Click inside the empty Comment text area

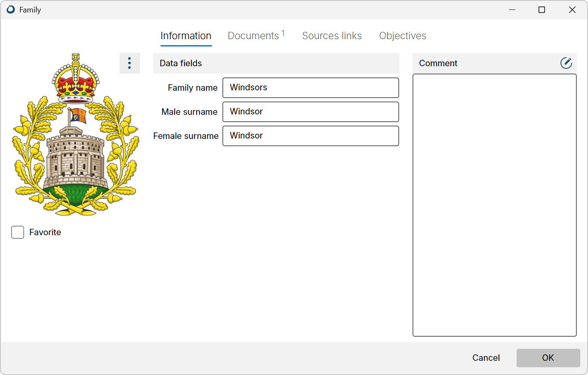pyautogui.click(x=495, y=205)
